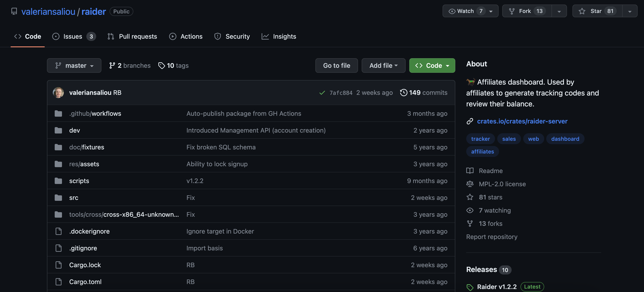
Task: Click the repository icon beside valeriansaliou
Action: click(x=14, y=11)
